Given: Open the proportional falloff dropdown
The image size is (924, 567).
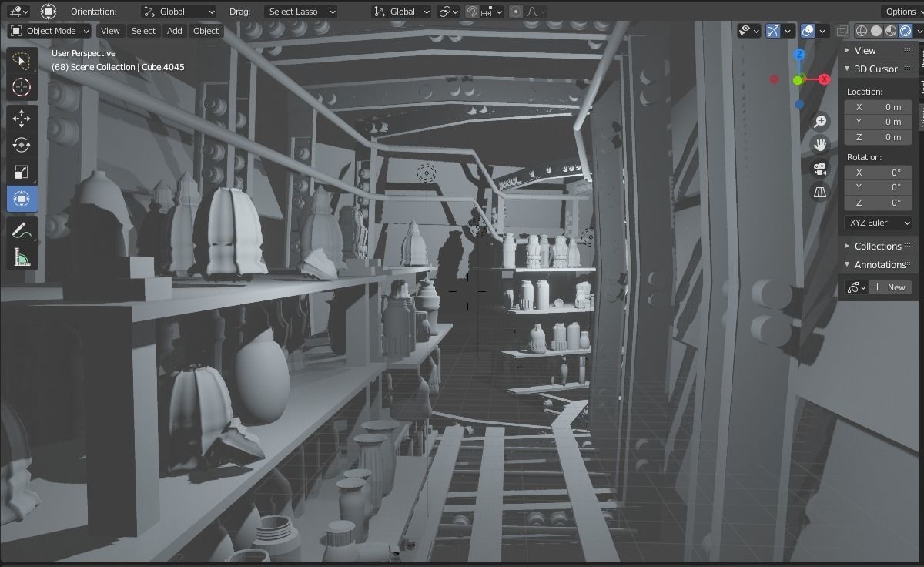Looking at the screenshot, I should click(536, 12).
